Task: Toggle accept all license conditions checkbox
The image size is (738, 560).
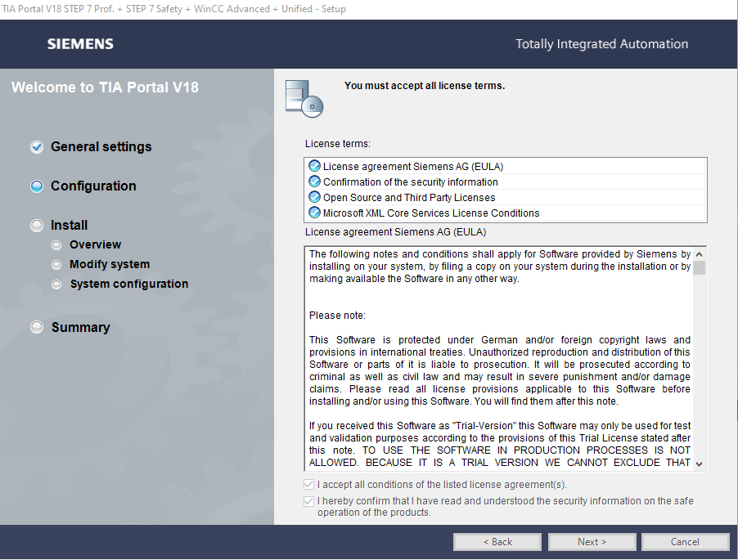Action: [308, 484]
